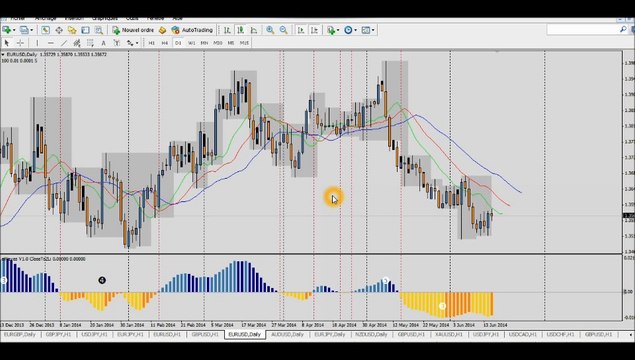Select the vertical line tool

tap(37, 43)
